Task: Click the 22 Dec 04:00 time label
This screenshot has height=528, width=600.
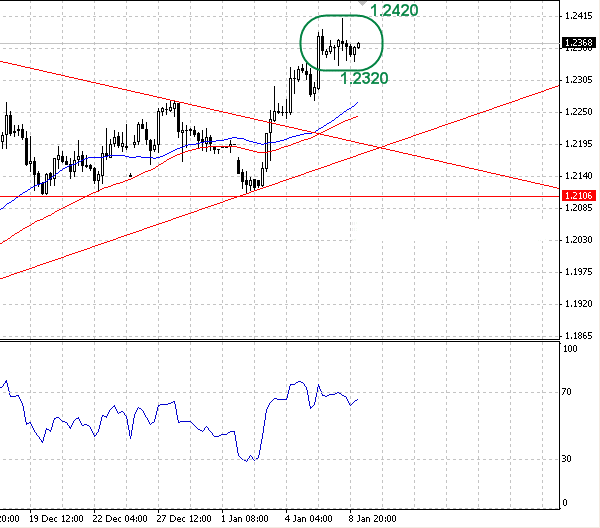Action: 120,519
